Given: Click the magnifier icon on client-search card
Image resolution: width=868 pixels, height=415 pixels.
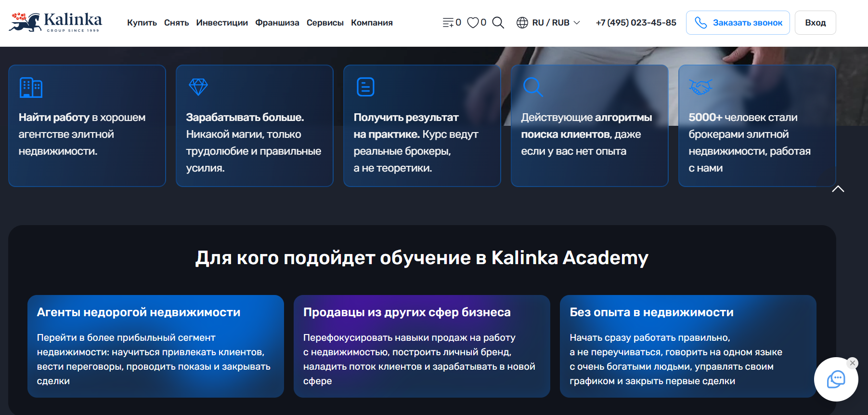Looking at the screenshot, I should coord(533,87).
